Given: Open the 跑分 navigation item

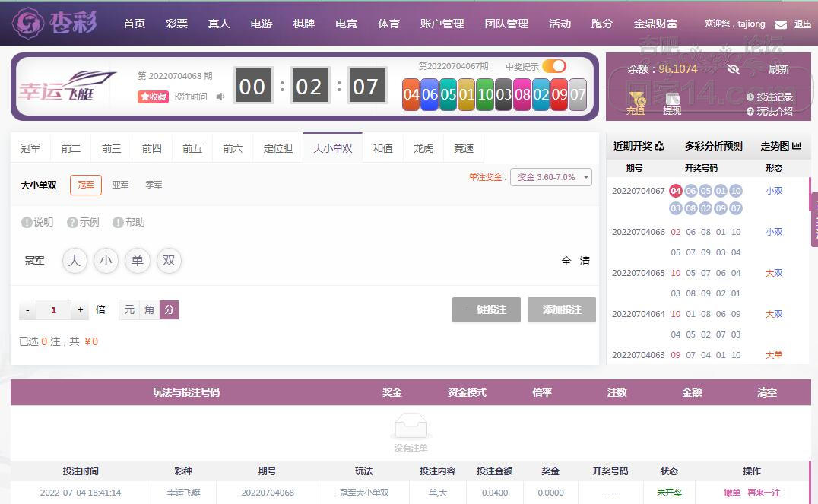Looking at the screenshot, I should pos(602,24).
